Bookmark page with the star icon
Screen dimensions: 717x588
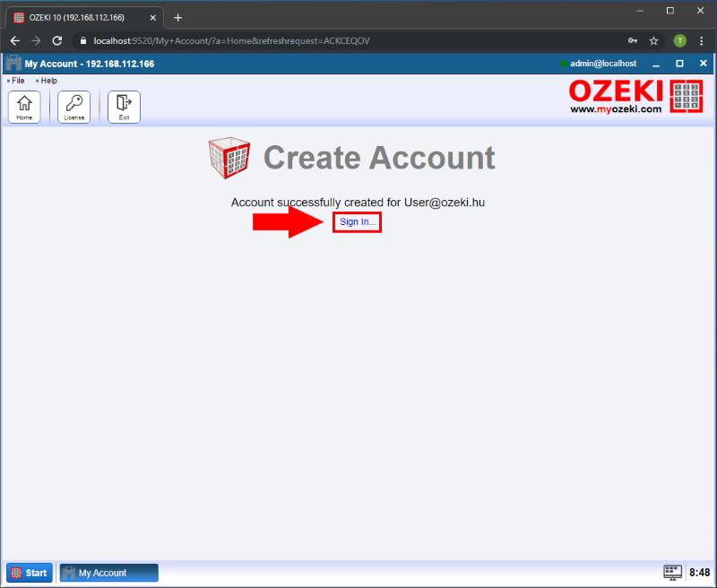[654, 41]
